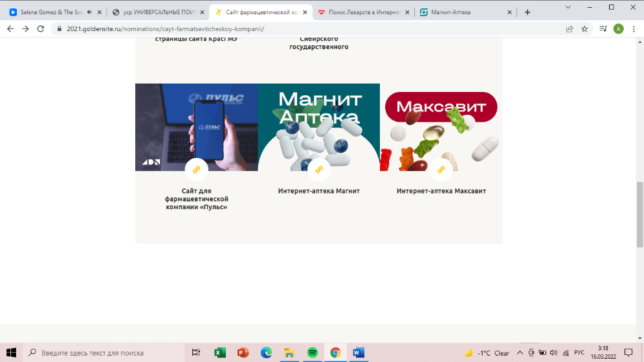This screenshot has width=644, height=362.
Task: Switch to the Поиск Лекарств в Интернет tab
Action: (364, 12)
